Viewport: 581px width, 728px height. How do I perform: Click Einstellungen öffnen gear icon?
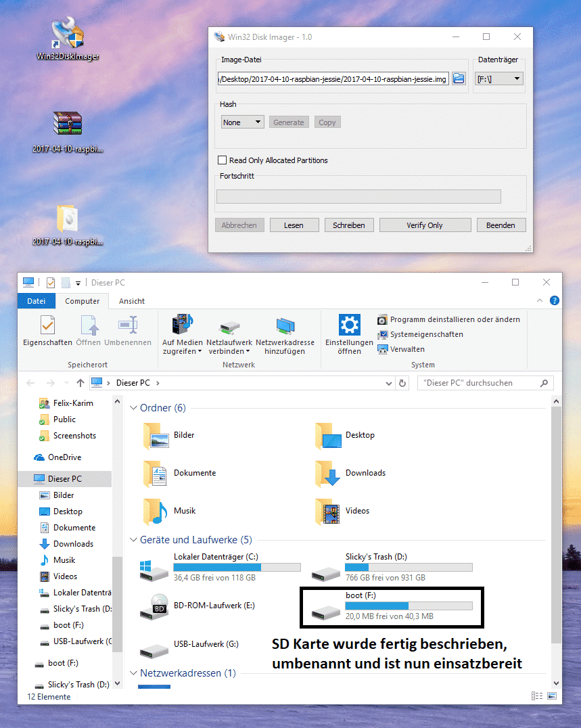coord(349,326)
